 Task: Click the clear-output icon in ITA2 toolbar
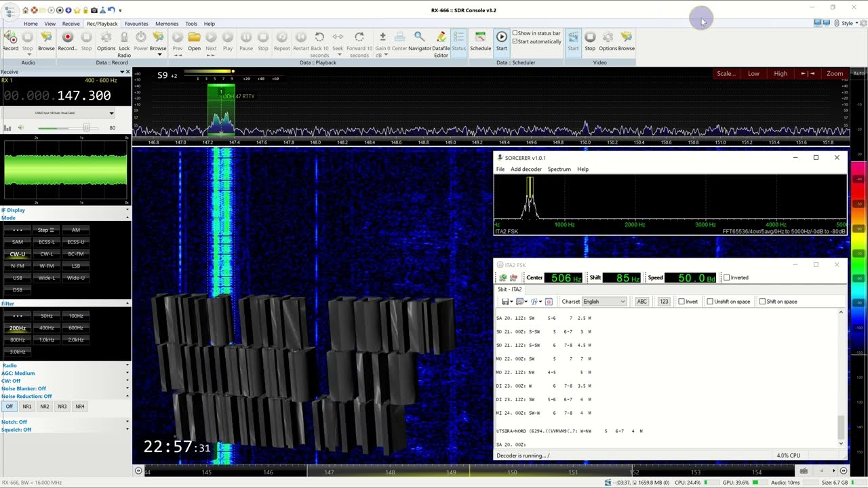click(x=549, y=302)
